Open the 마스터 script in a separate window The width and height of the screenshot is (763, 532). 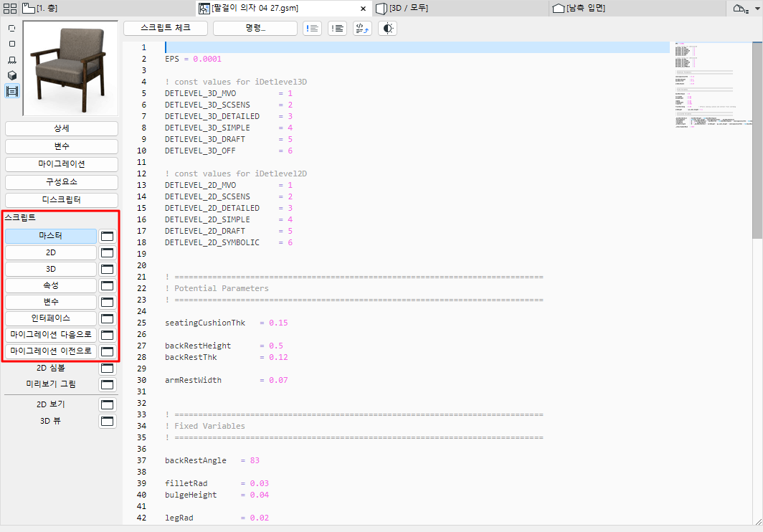pos(107,236)
